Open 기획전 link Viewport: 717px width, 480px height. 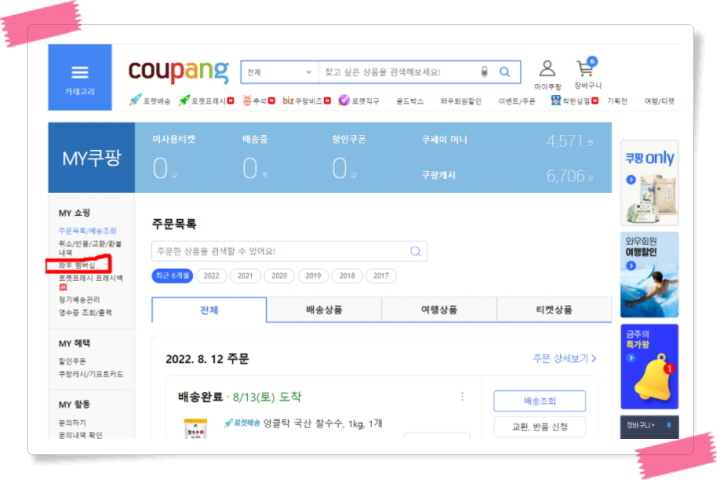617,101
